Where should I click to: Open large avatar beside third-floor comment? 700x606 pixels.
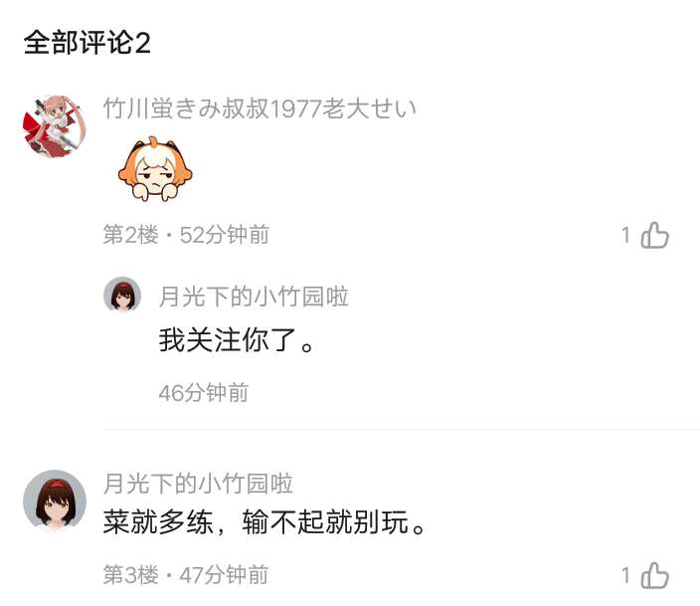55,501
